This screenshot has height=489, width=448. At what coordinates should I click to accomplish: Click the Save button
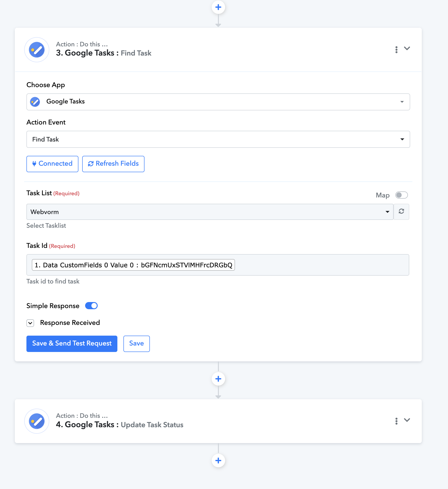pos(136,344)
